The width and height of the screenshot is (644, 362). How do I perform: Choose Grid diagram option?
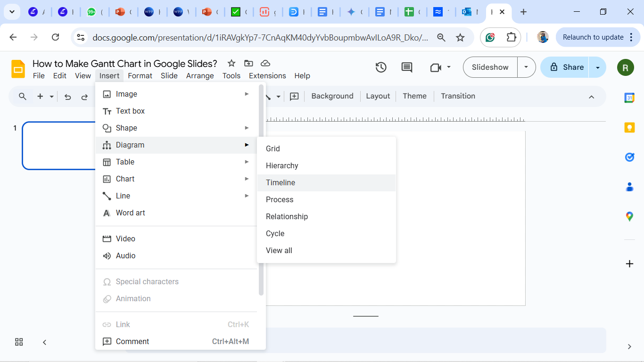326,149
